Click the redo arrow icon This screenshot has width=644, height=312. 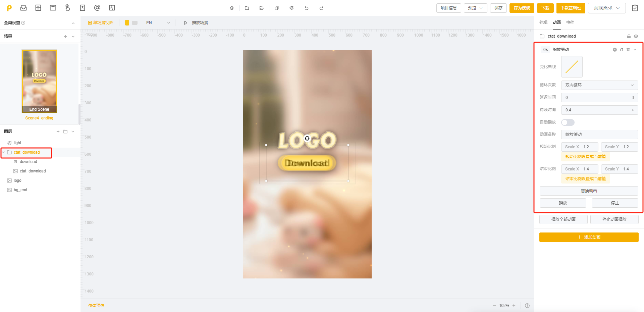321,8
